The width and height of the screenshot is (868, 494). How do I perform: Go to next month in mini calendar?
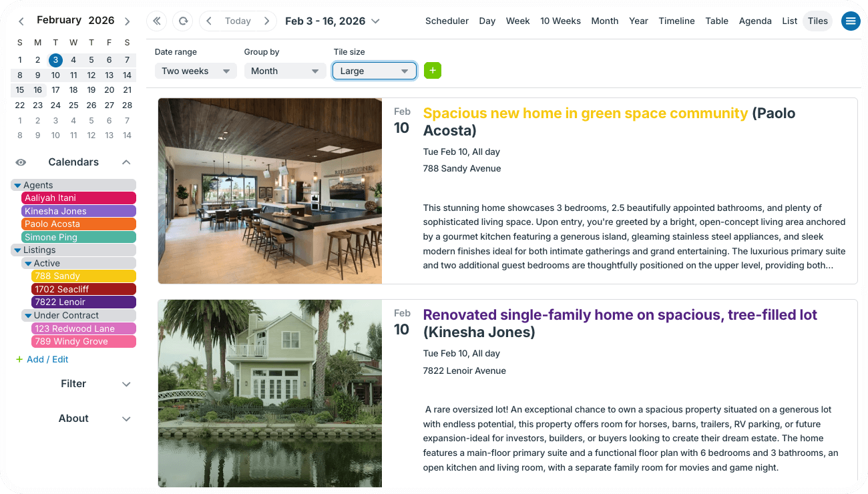(x=127, y=21)
